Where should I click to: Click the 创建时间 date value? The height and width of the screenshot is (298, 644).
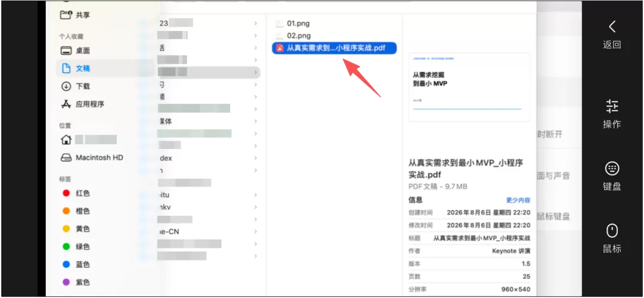click(488, 213)
